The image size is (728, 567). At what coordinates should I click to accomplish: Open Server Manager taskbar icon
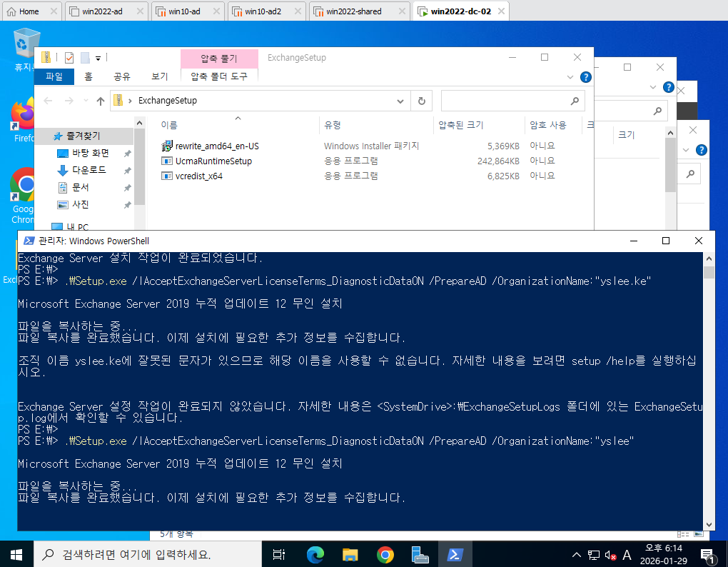point(420,554)
